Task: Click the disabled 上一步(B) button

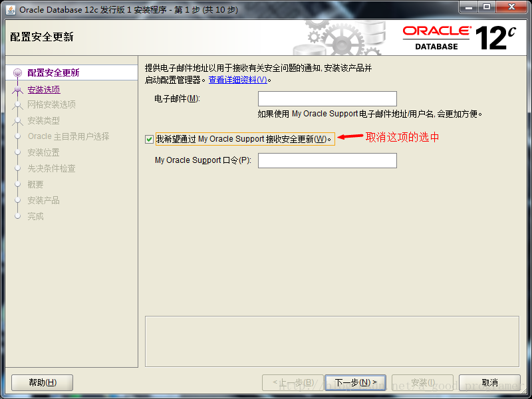Action: pos(293,382)
